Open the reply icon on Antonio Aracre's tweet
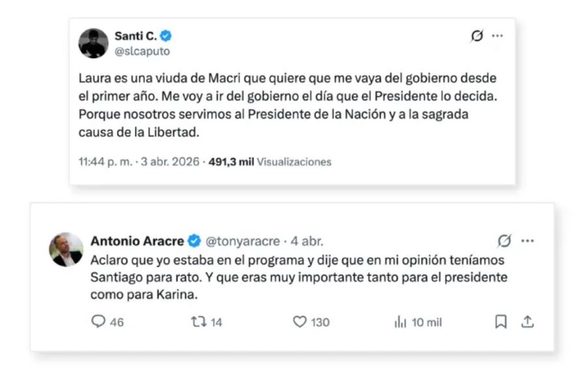 click(x=98, y=322)
